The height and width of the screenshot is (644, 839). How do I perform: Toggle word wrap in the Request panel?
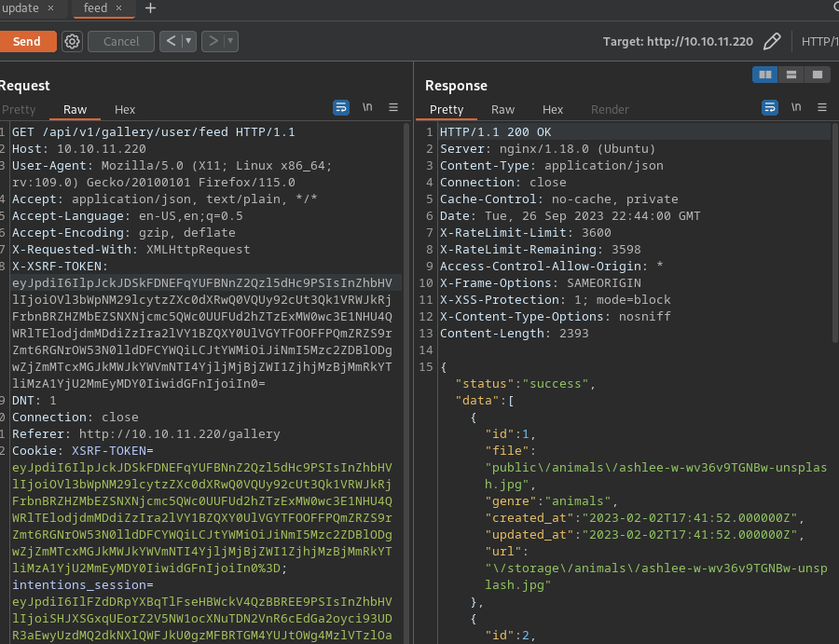(341, 108)
